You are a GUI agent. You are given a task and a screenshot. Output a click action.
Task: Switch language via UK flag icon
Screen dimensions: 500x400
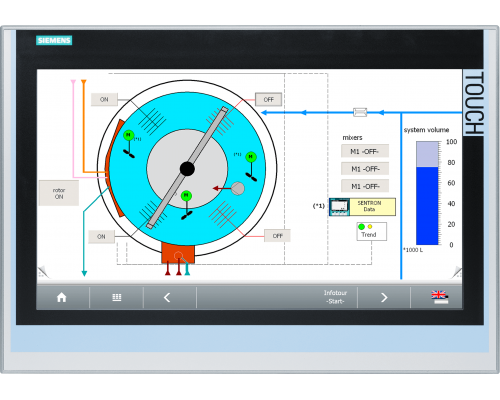pyautogui.click(x=440, y=297)
